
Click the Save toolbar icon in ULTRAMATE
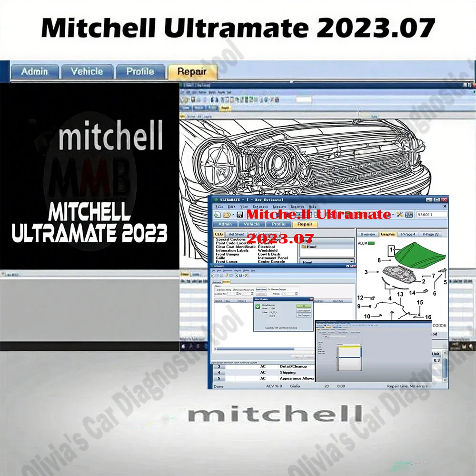coord(240,215)
